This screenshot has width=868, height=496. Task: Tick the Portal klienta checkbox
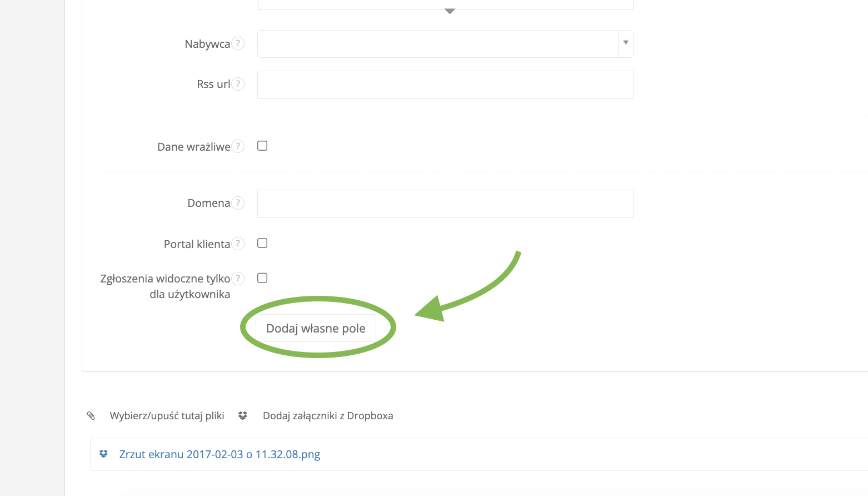point(262,243)
